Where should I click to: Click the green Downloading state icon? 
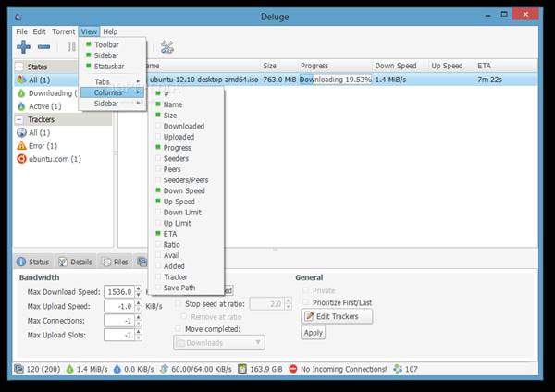click(20, 93)
